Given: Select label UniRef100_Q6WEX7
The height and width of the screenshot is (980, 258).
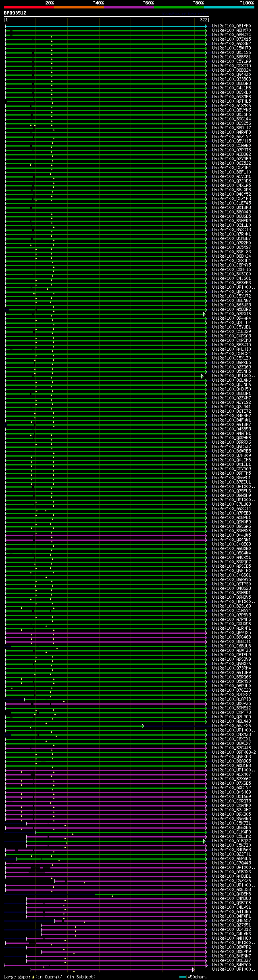Looking at the screenshot, I should pyautogui.click(x=231, y=744).
